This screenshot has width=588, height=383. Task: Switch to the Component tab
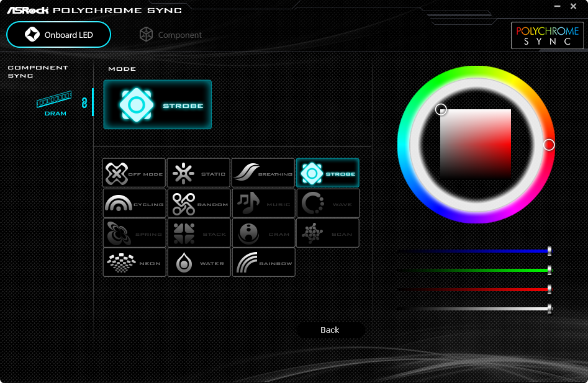tap(171, 35)
